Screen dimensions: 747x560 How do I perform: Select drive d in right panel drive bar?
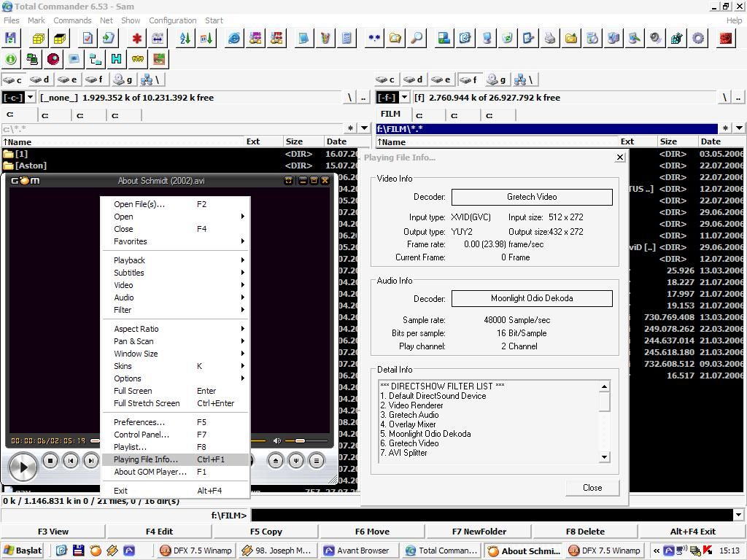[x=413, y=79]
